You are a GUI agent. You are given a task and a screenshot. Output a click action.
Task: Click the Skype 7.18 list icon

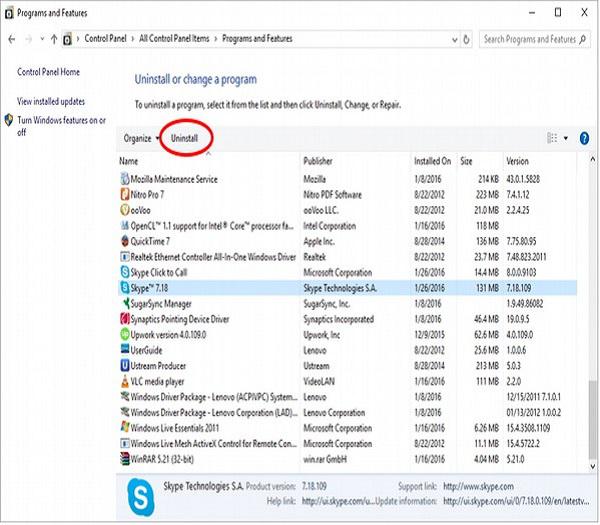click(125, 288)
